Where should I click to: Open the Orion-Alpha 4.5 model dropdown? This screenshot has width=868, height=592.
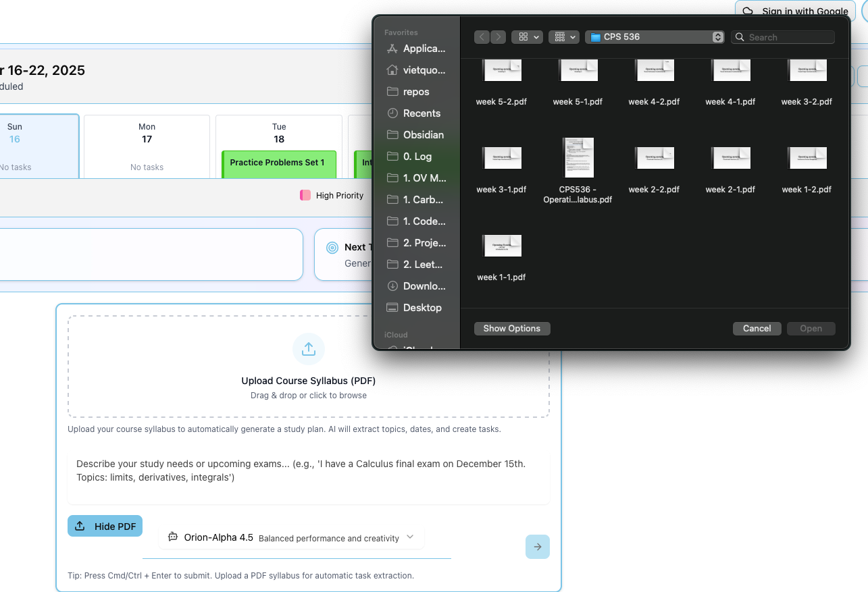(292, 538)
